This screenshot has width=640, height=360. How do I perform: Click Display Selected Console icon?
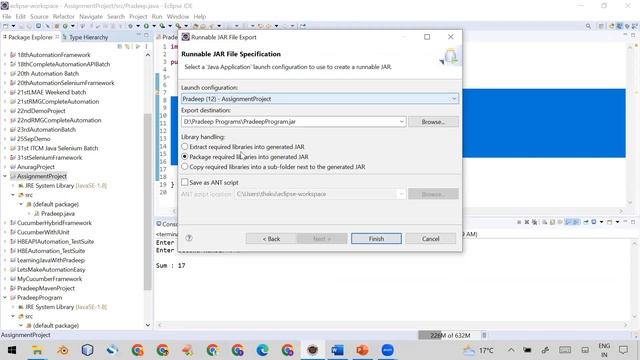pyautogui.click(x=594, y=222)
